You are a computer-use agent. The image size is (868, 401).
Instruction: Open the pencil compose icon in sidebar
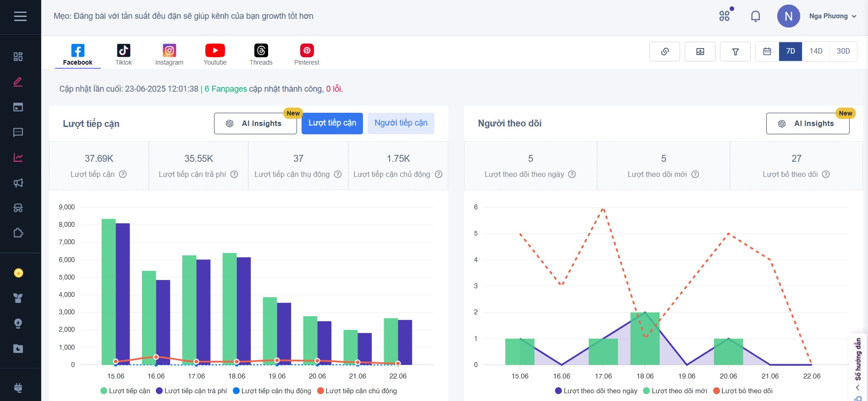[18, 82]
